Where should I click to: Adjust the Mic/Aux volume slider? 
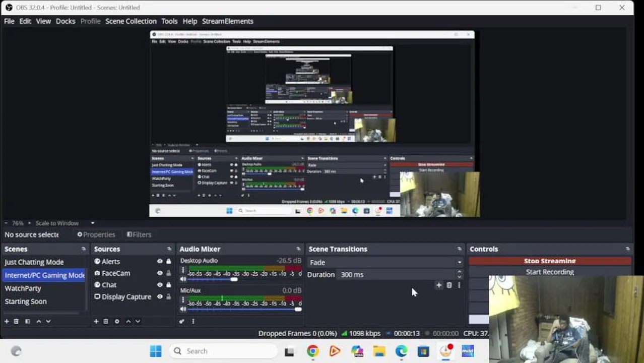click(x=298, y=309)
